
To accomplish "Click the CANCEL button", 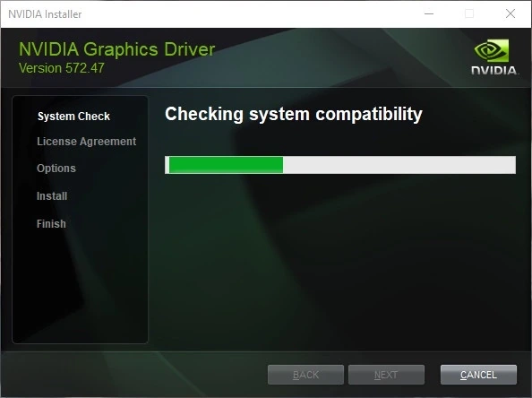I will (x=478, y=375).
